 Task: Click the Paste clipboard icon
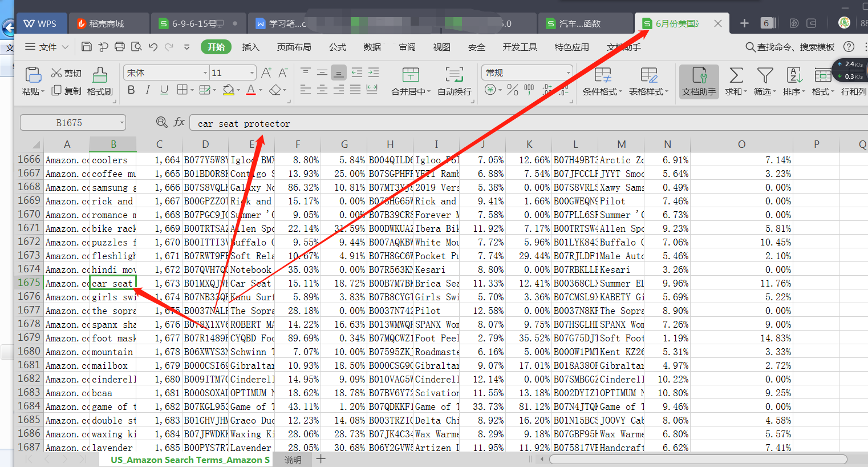(33, 75)
